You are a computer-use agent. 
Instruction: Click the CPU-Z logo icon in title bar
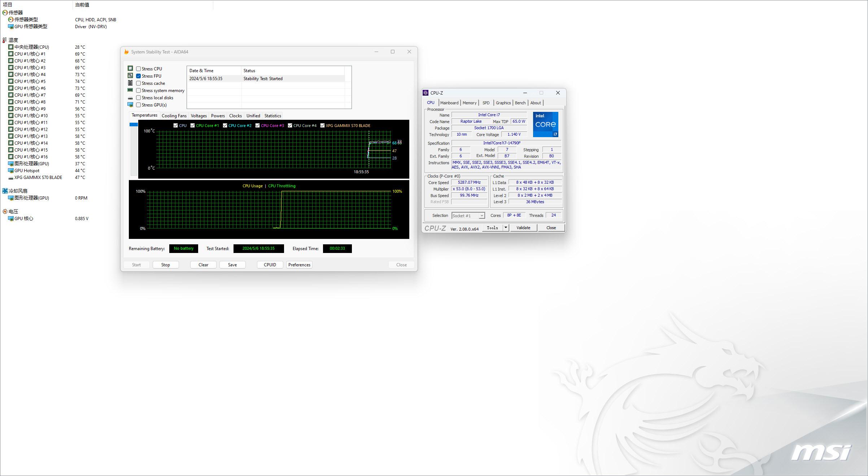(x=426, y=93)
